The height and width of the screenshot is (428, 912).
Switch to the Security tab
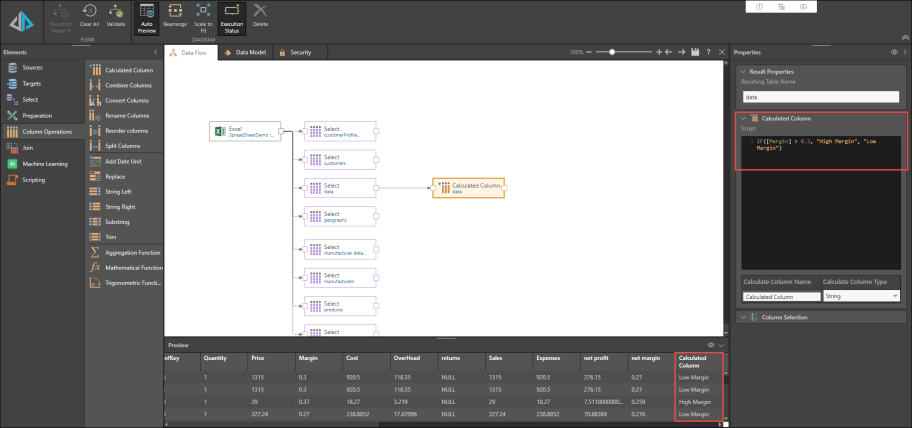pyautogui.click(x=296, y=52)
